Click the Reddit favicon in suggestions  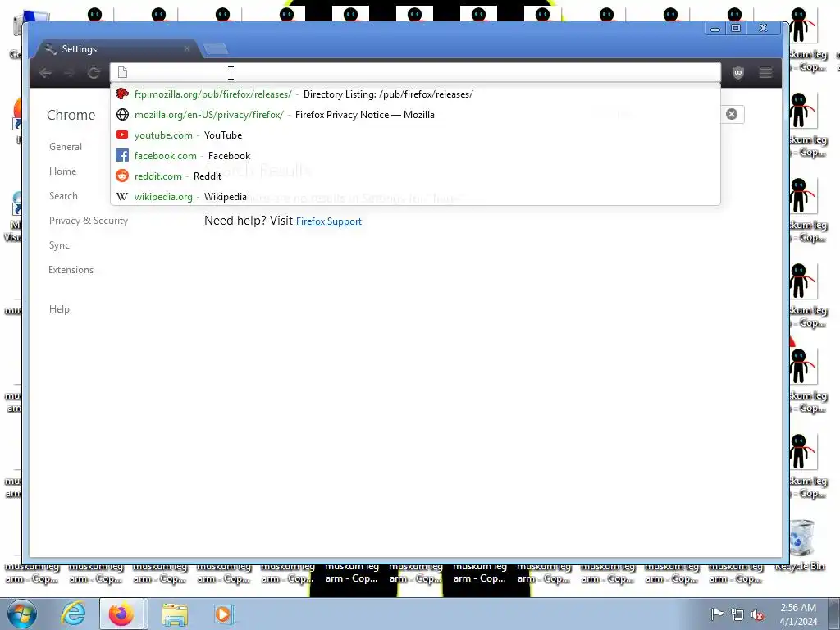(x=122, y=176)
